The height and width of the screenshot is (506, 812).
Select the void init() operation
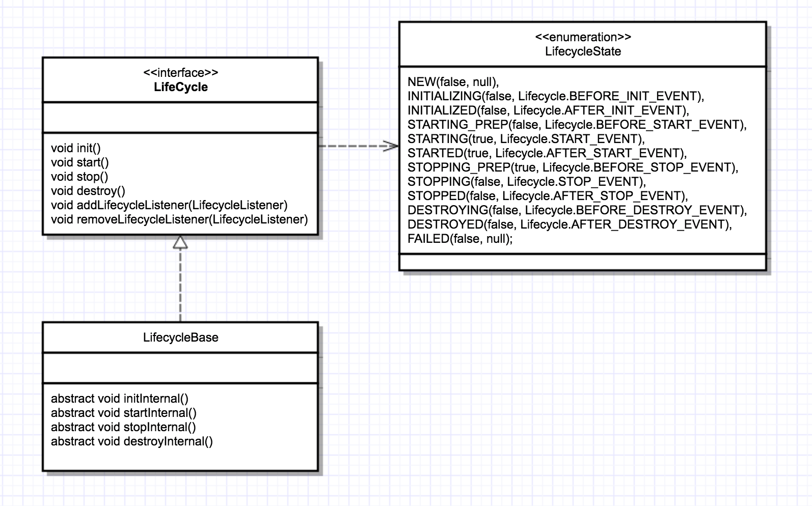76,148
